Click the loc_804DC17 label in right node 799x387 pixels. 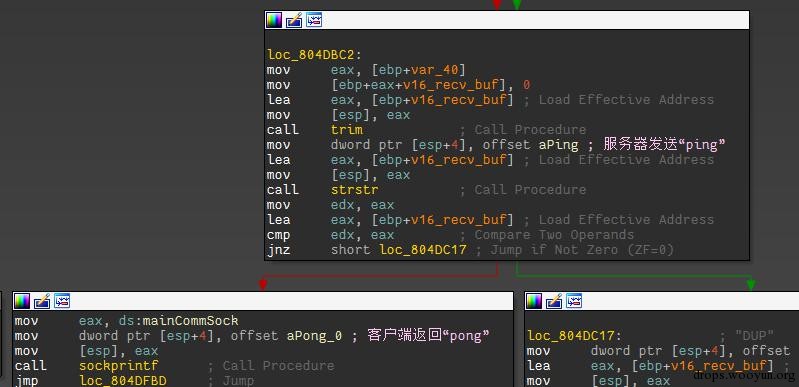click(x=574, y=336)
